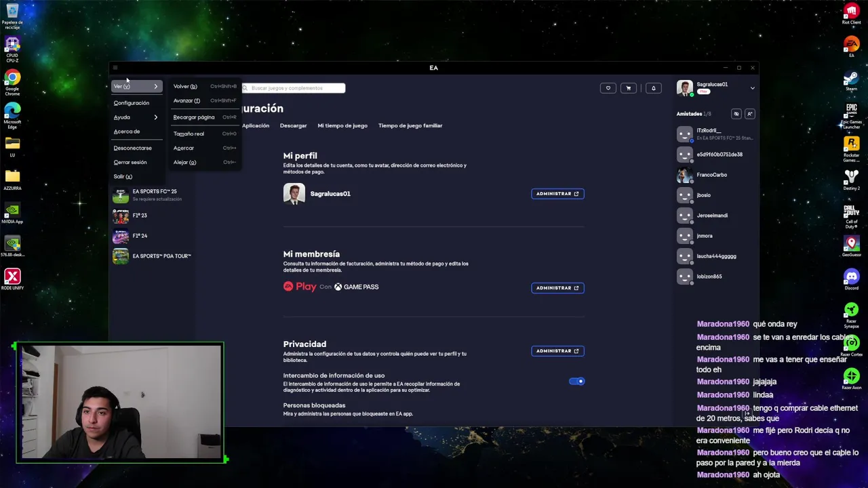Open NVIDIA App desktop icon
The image size is (868, 488).
click(x=12, y=213)
